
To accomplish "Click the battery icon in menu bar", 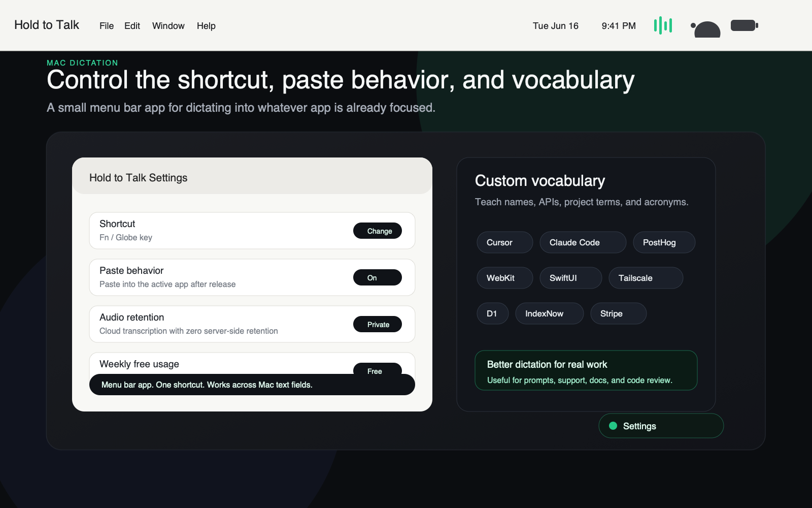I will pos(744,25).
